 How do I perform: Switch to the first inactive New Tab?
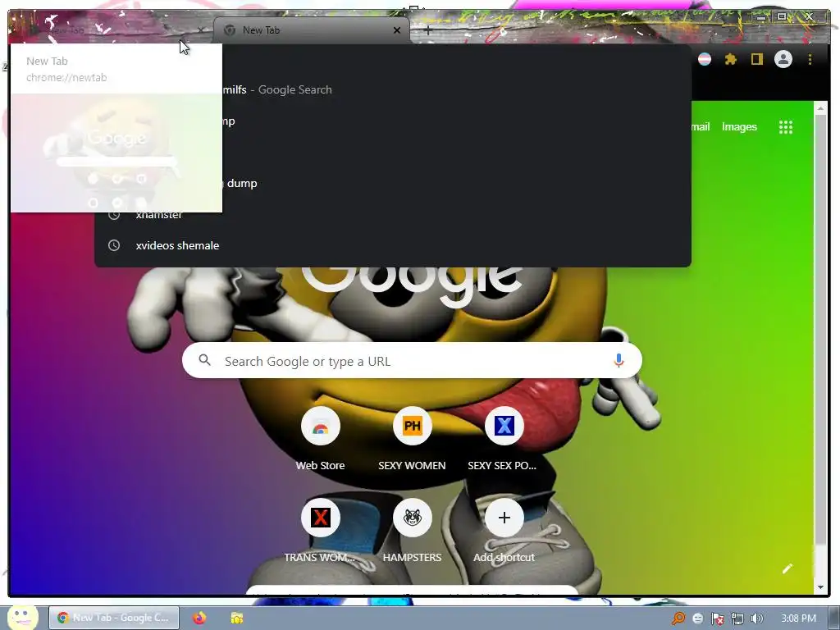point(110,30)
